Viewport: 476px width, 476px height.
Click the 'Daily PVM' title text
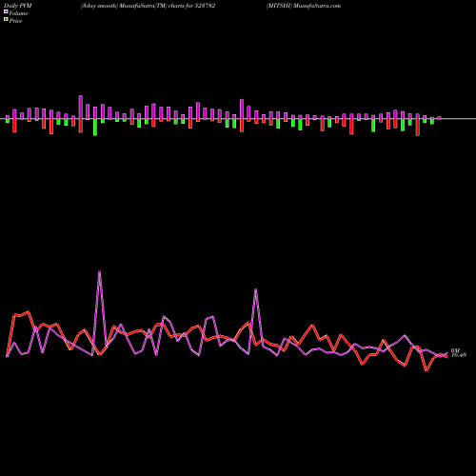click(18, 6)
